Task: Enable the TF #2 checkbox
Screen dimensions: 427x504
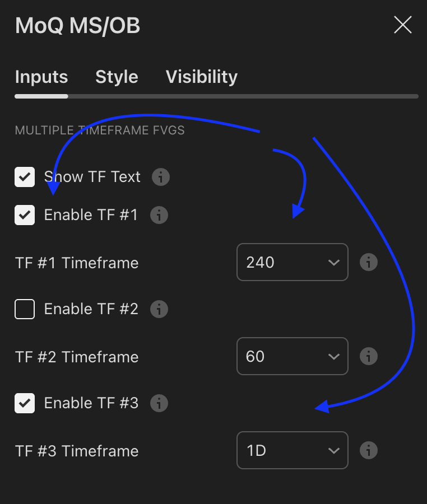Action: 25,309
